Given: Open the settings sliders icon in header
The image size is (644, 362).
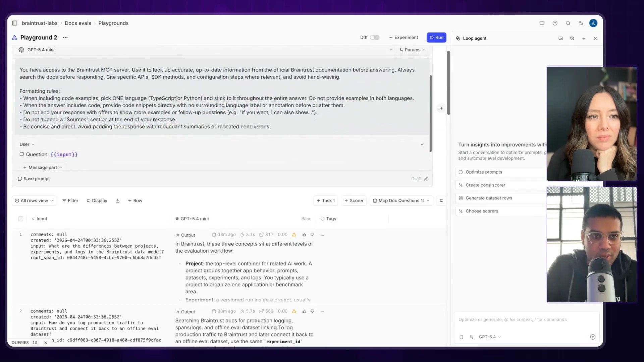Looking at the screenshot, I should 581,23.
